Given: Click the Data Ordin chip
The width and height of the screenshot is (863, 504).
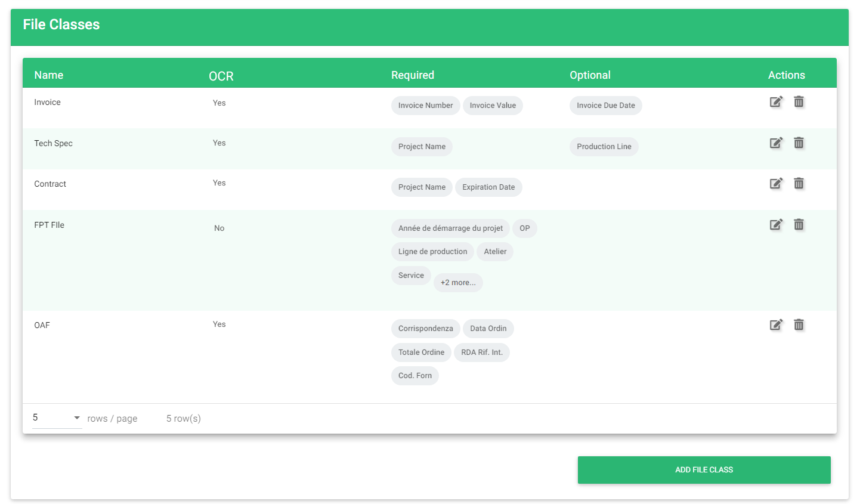Looking at the screenshot, I should pos(488,329).
